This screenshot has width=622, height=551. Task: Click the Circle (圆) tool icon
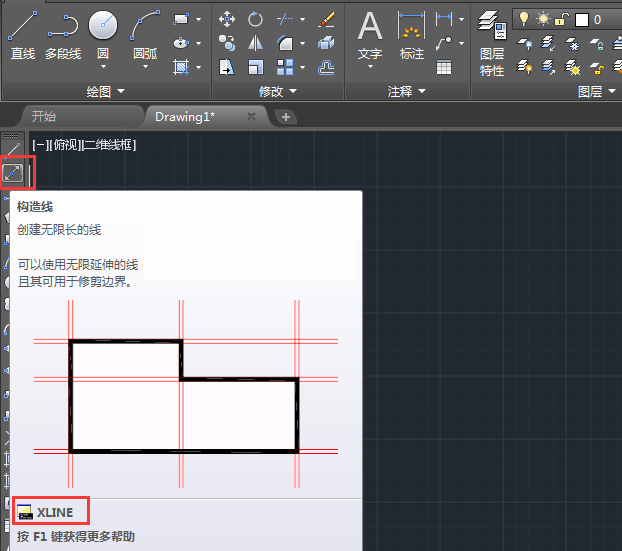pos(102,32)
